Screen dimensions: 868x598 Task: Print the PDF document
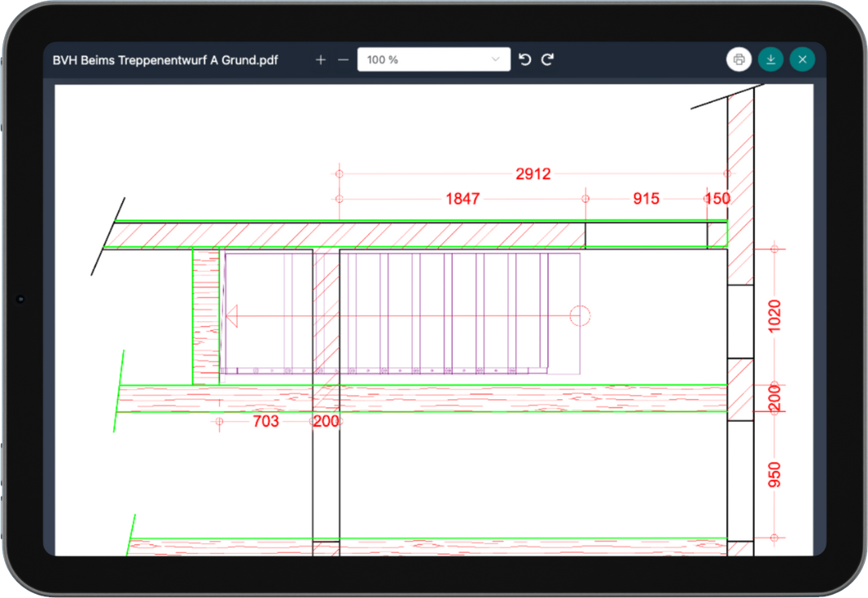(739, 59)
